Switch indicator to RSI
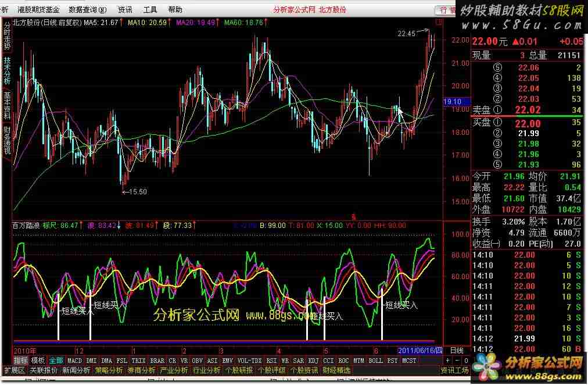 click(271, 361)
